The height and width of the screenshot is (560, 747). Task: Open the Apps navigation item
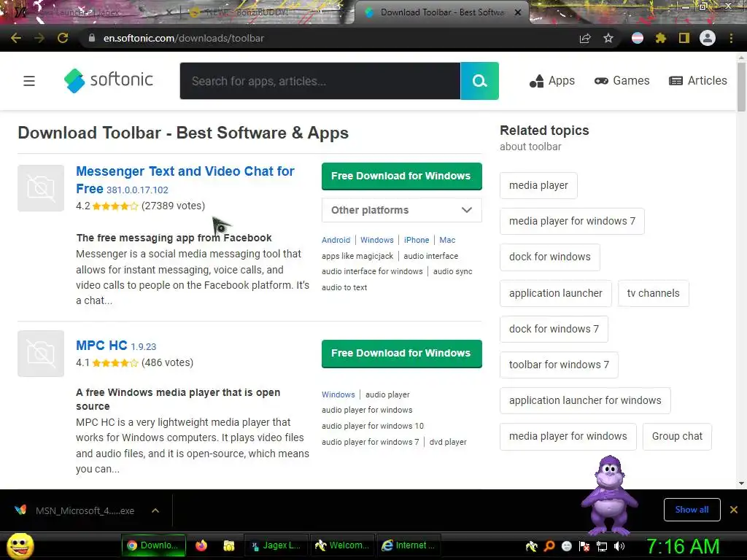click(x=552, y=81)
